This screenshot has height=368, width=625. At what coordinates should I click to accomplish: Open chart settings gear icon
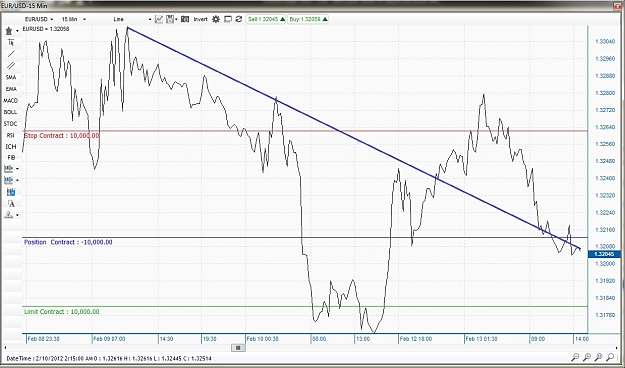[x=216, y=19]
